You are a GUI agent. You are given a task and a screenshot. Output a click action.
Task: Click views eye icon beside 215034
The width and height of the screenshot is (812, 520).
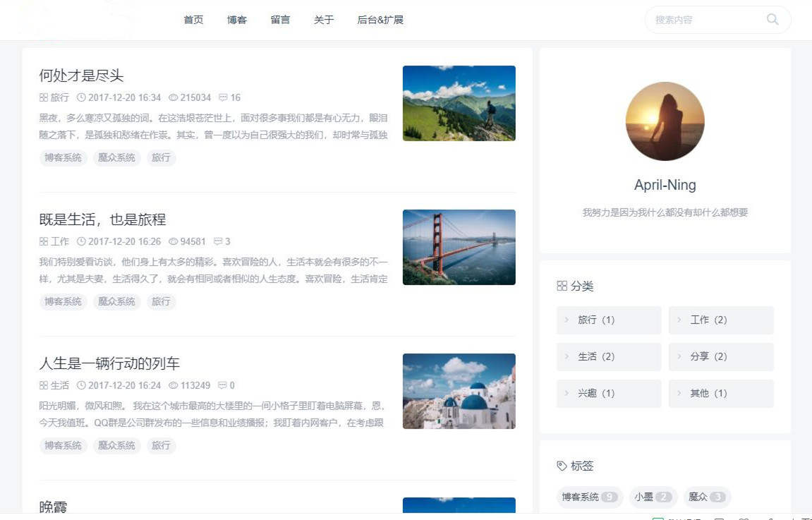tap(174, 97)
